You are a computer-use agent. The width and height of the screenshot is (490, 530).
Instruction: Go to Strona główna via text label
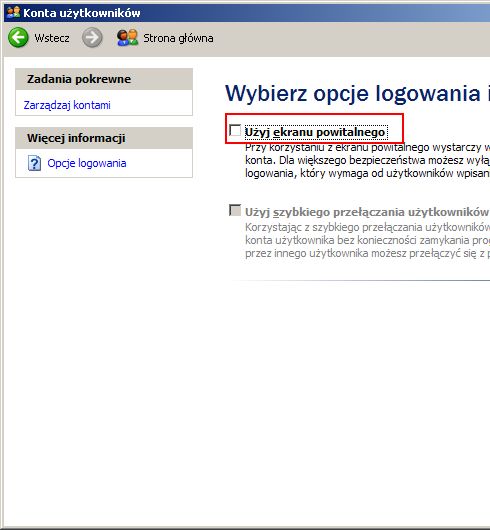pyautogui.click(x=178, y=38)
